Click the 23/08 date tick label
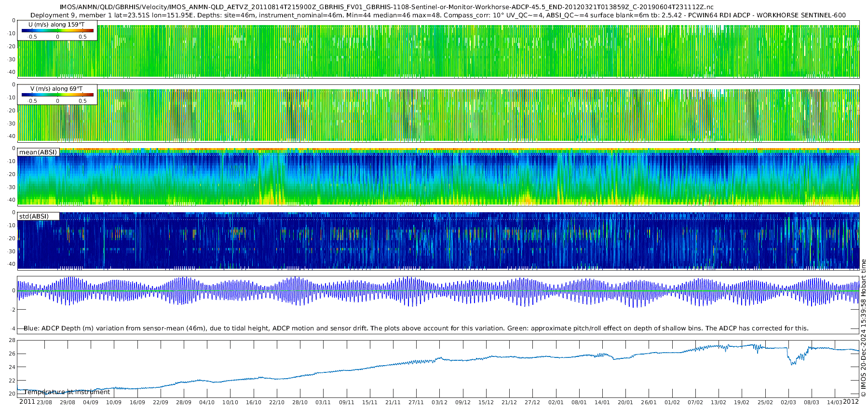Viewport: 868px width, 410px height. coord(44,402)
